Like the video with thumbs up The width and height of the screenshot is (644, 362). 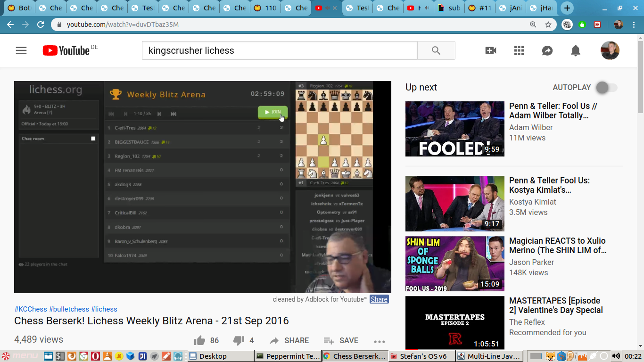[x=199, y=340]
